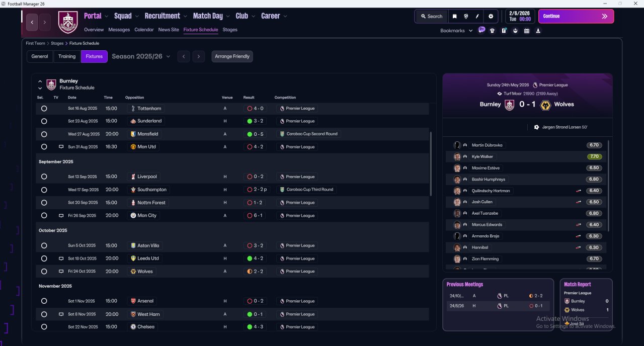Click TV icon on Man Utd fixture row
The width and height of the screenshot is (644, 346).
click(x=61, y=147)
